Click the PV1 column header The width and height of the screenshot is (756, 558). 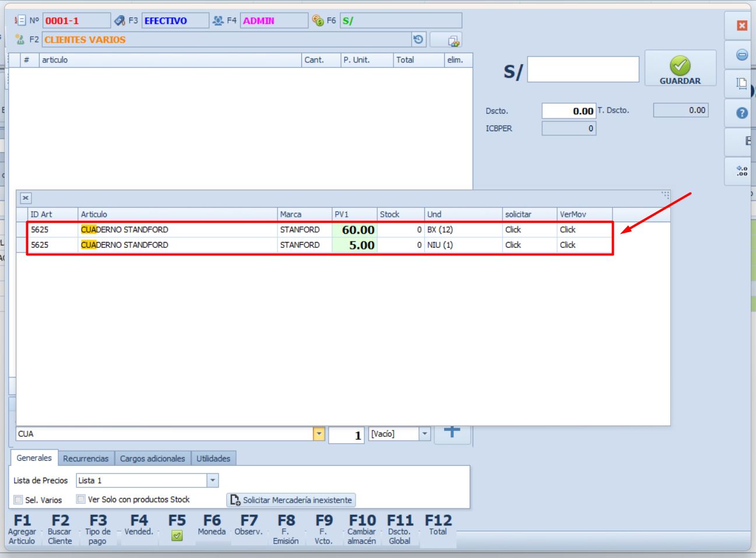tap(354, 215)
